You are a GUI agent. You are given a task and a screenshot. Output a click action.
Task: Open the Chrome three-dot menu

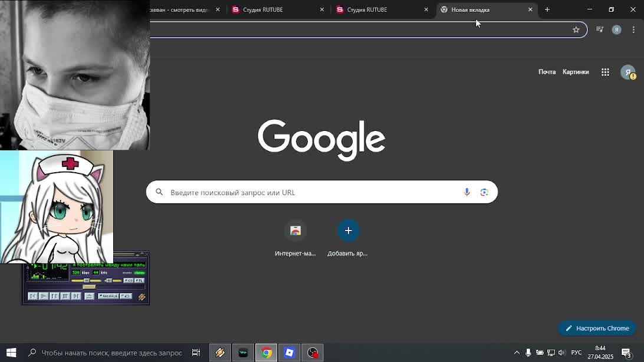point(633,29)
